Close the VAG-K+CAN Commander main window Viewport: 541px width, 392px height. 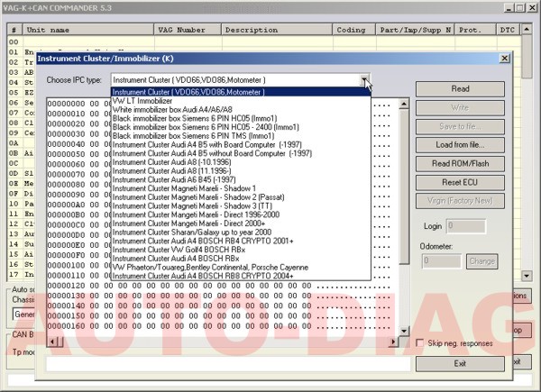(x=532, y=7)
